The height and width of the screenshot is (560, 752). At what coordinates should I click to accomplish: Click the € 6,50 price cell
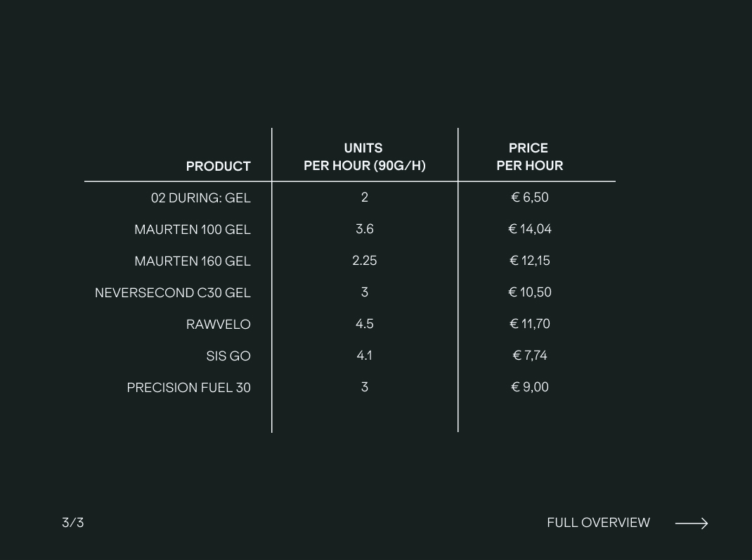point(529,197)
